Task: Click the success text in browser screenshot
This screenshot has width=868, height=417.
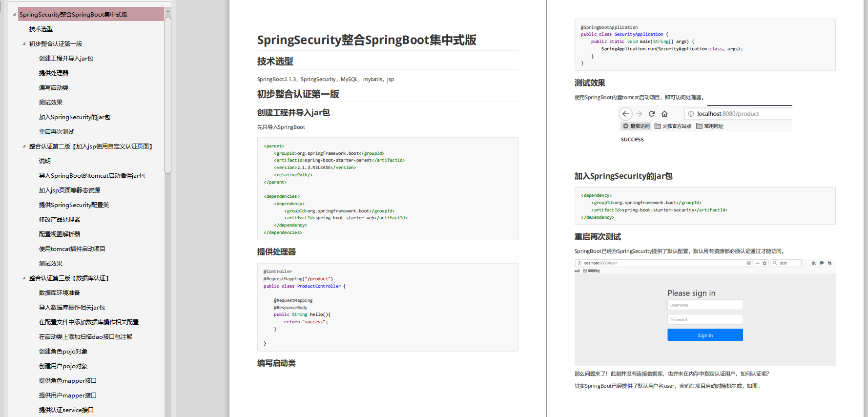Action: tap(632, 139)
